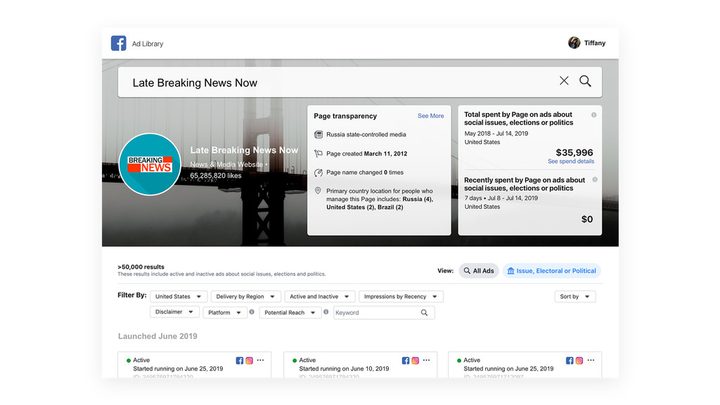
Task: Expand the Sort by dropdown
Action: (x=574, y=297)
